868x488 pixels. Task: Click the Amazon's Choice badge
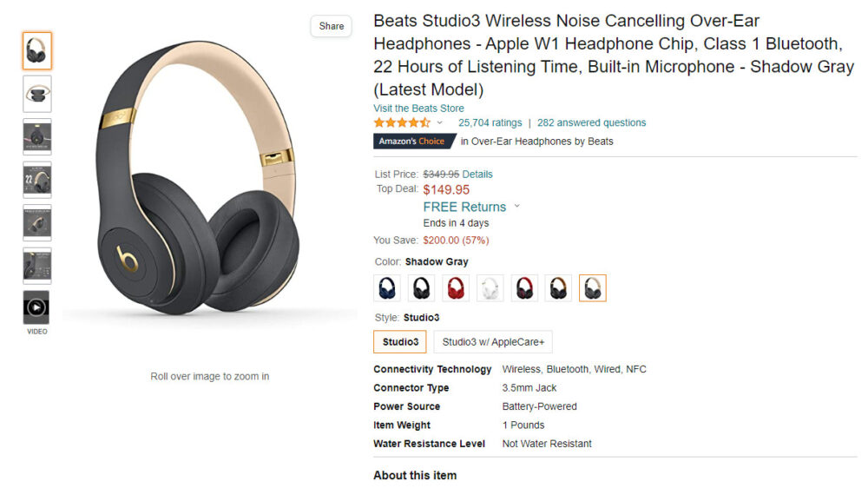point(411,142)
